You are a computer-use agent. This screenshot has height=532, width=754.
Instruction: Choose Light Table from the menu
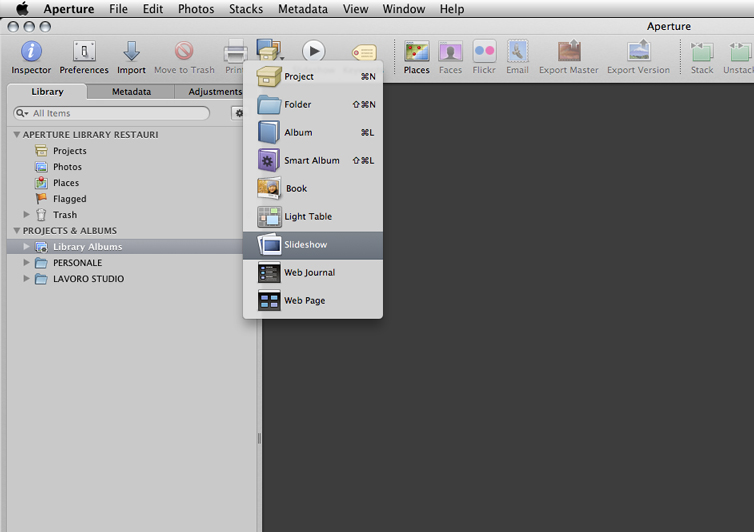[313, 216]
